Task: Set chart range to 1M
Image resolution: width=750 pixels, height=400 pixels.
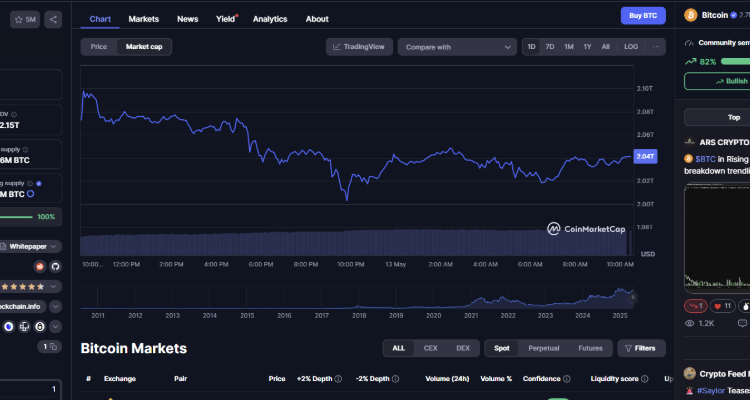Action: (569, 47)
